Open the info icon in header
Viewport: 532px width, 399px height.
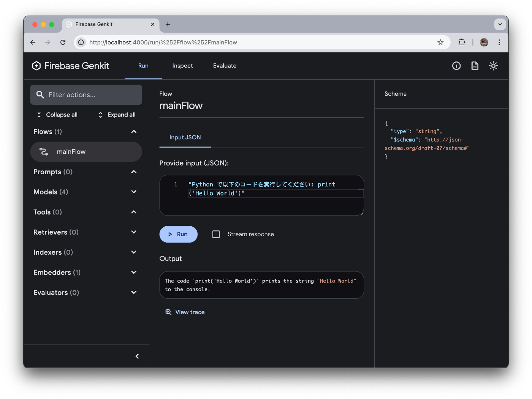456,66
